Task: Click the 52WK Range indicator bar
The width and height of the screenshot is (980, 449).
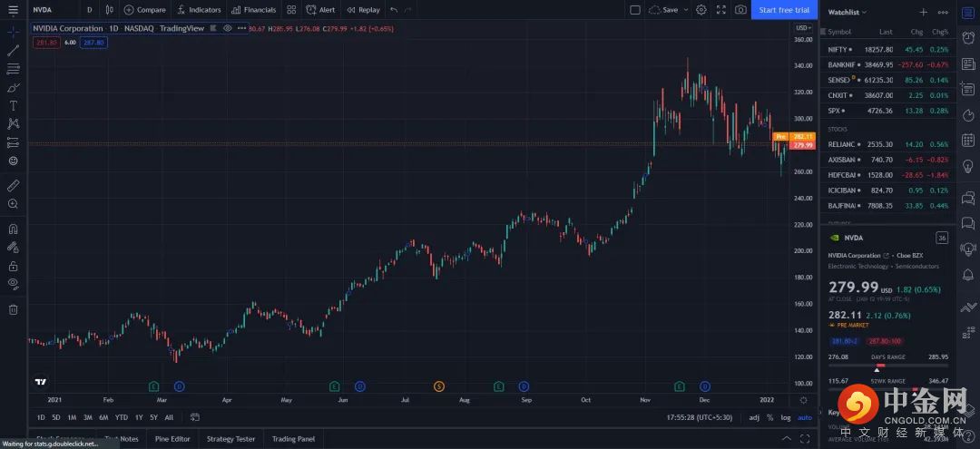Action: point(888,389)
